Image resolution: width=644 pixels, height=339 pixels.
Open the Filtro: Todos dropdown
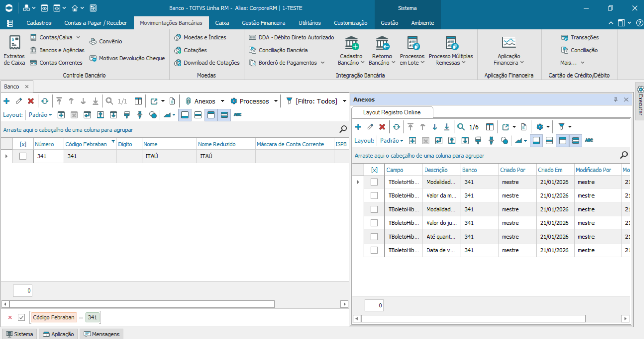[344, 101]
